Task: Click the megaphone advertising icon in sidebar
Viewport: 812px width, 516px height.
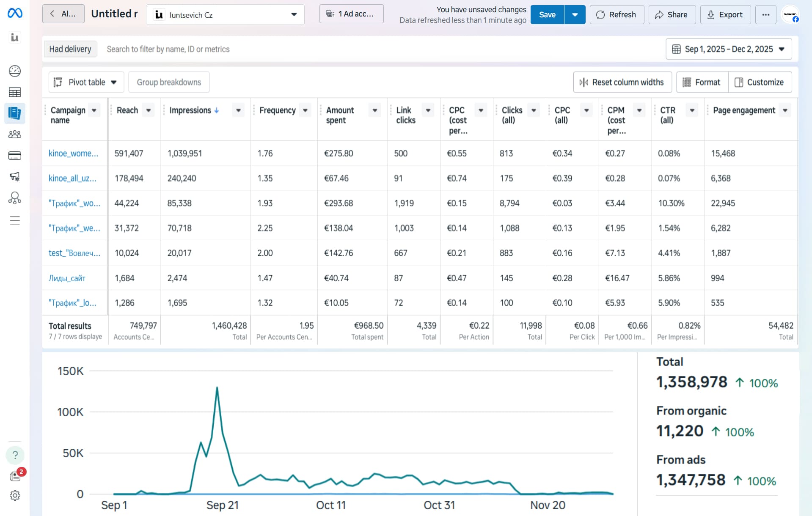Action: [x=15, y=177]
